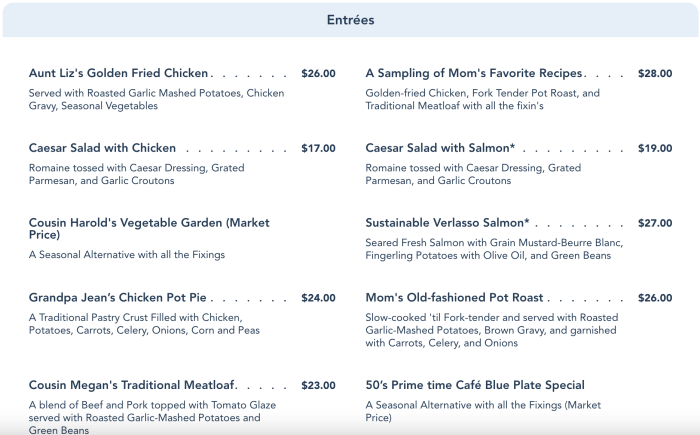Click the Entrées section header

tap(351, 20)
